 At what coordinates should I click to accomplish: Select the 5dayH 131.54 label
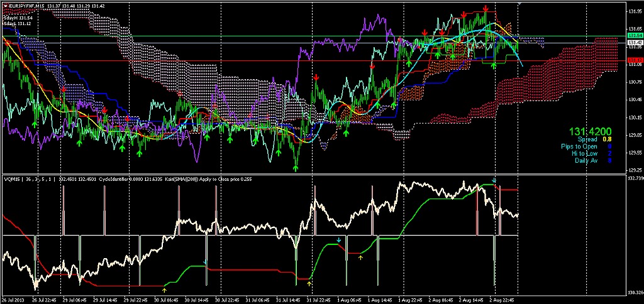pyautogui.click(x=18, y=18)
